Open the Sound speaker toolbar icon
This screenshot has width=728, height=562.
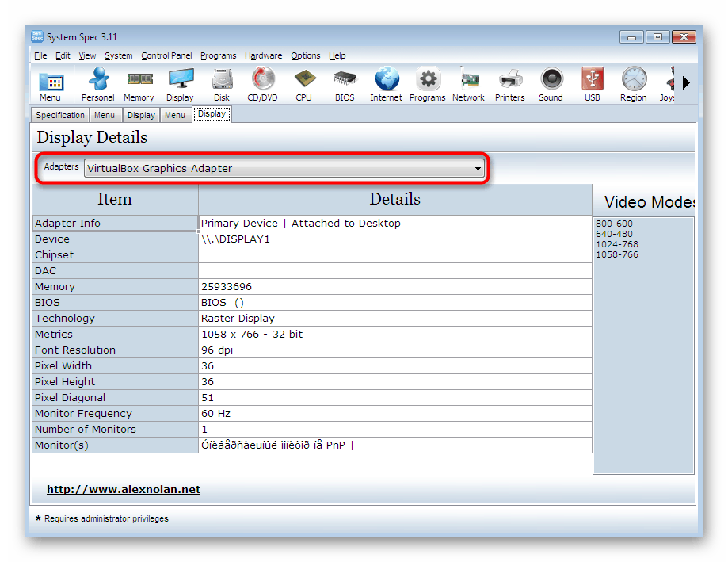point(551,85)
